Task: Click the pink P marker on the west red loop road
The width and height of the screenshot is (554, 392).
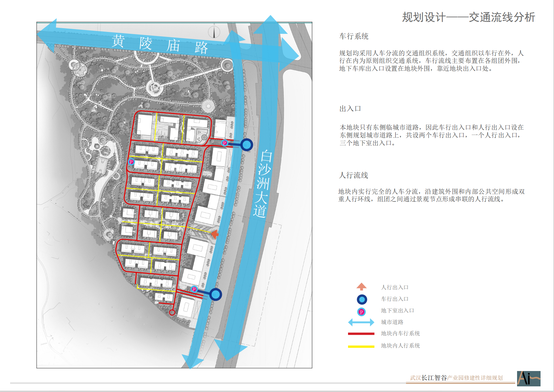Action: click(x=131, y=162)
